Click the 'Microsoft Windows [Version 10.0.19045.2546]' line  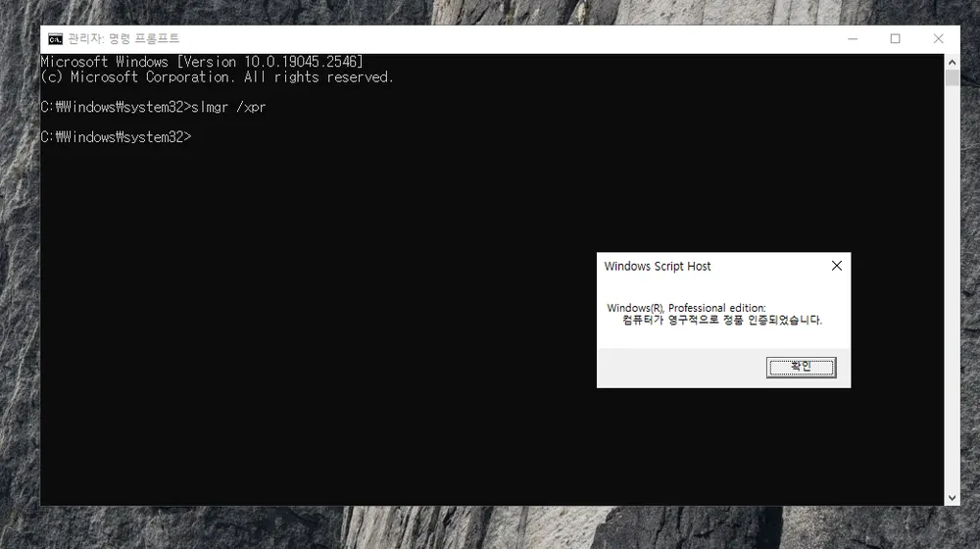(x=201, y=62)
